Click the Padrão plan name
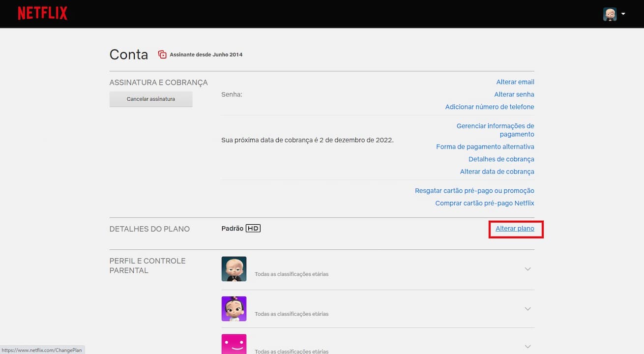The width and height of the screenshot is (644, 354). pyautogui.click(x=233, y=229)
